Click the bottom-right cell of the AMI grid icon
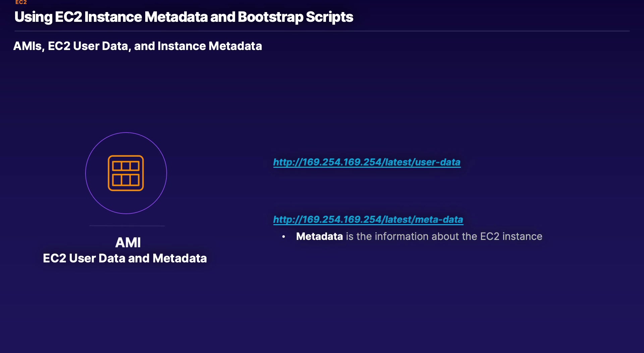The height and width of the screenshot is (353, 644). tap(135, 180)
